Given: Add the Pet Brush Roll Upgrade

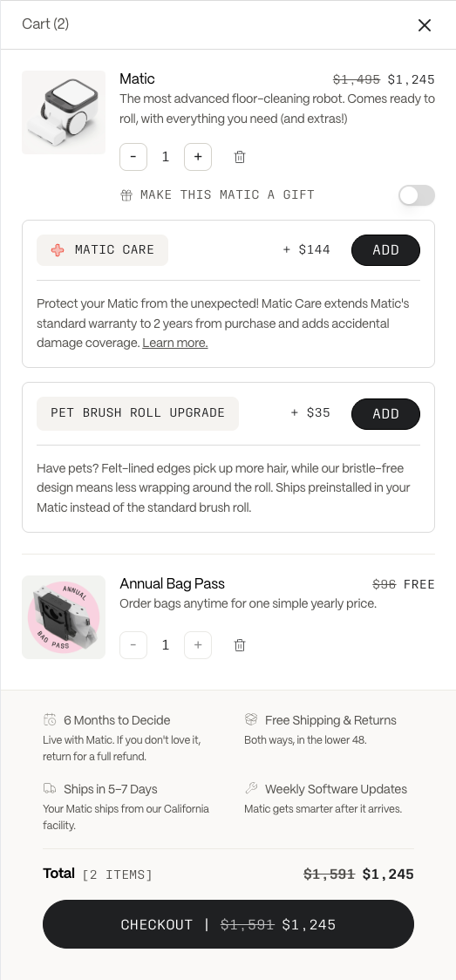Looking at the screenshot, I should pos(385,414).
